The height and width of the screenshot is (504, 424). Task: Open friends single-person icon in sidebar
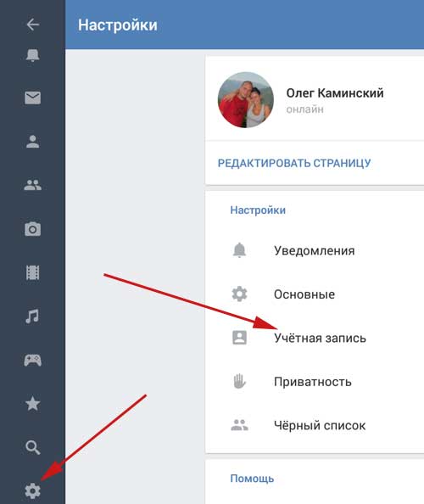tap(33, 142)
